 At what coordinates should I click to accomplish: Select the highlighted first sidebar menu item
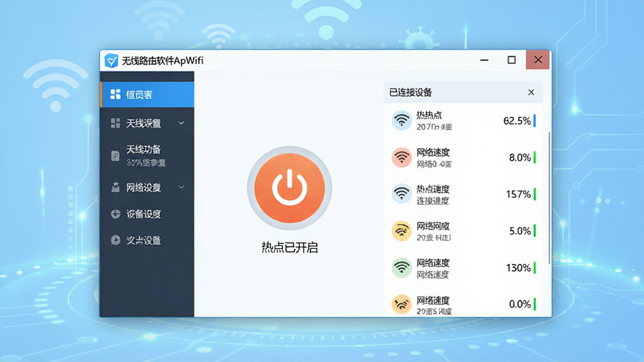click(x=147, y=94)
